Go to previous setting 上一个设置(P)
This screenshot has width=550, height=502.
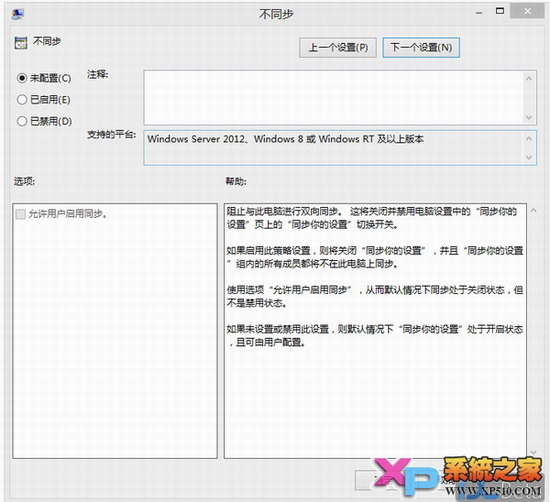click(338, 47)
